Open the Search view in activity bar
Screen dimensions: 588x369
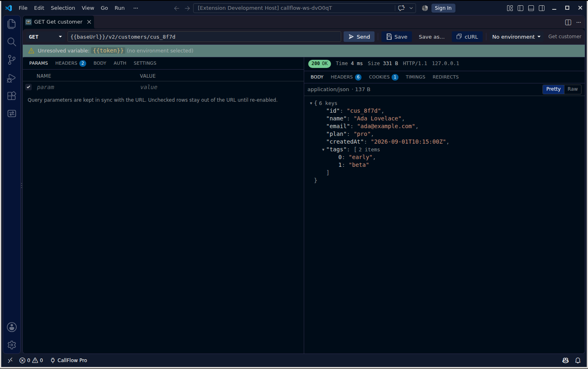[12, 42]
